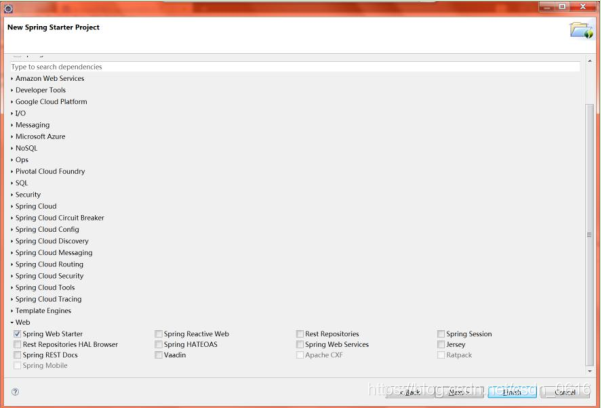Image resolution: width=601 pixels, height=408 pixels.
Task: Expand the SQL category
Action: (12, 183)
